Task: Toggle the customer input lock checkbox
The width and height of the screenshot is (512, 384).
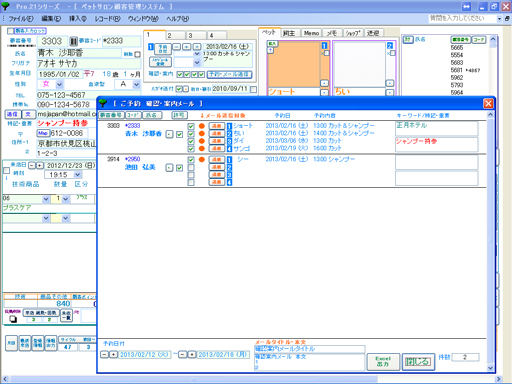Action: 10,31
